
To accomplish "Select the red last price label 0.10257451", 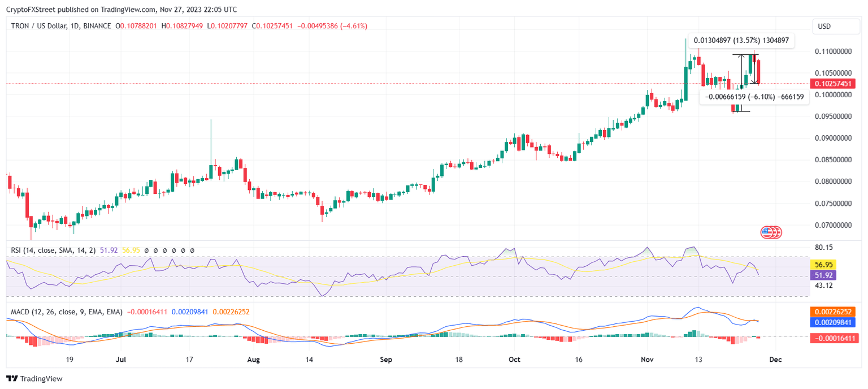I will coord(832,83).
